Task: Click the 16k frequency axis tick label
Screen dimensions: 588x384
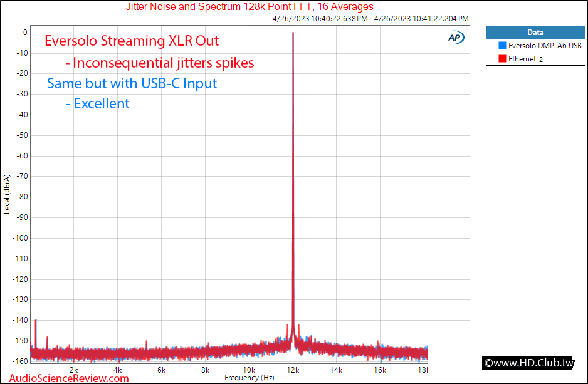Action: 380,370
